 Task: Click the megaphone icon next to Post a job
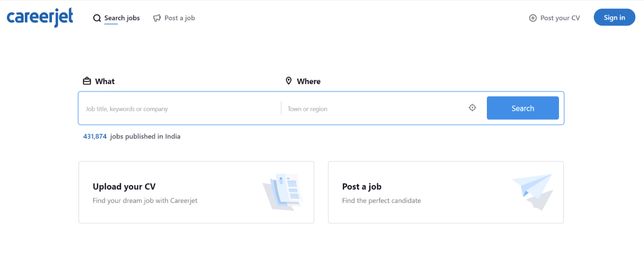[x=157, y=18]
